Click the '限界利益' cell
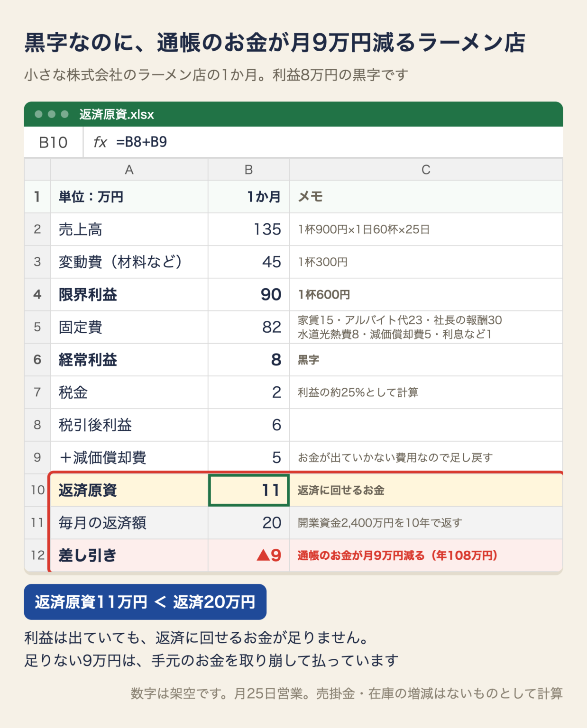Screen dimensions: 587x728 coord(129,294)
